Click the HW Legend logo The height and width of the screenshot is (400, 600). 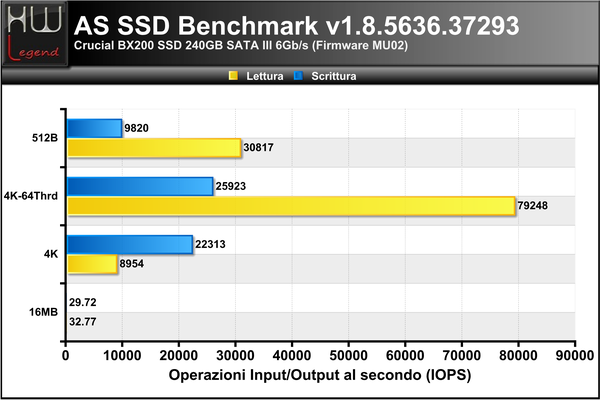tap(34, 34)
